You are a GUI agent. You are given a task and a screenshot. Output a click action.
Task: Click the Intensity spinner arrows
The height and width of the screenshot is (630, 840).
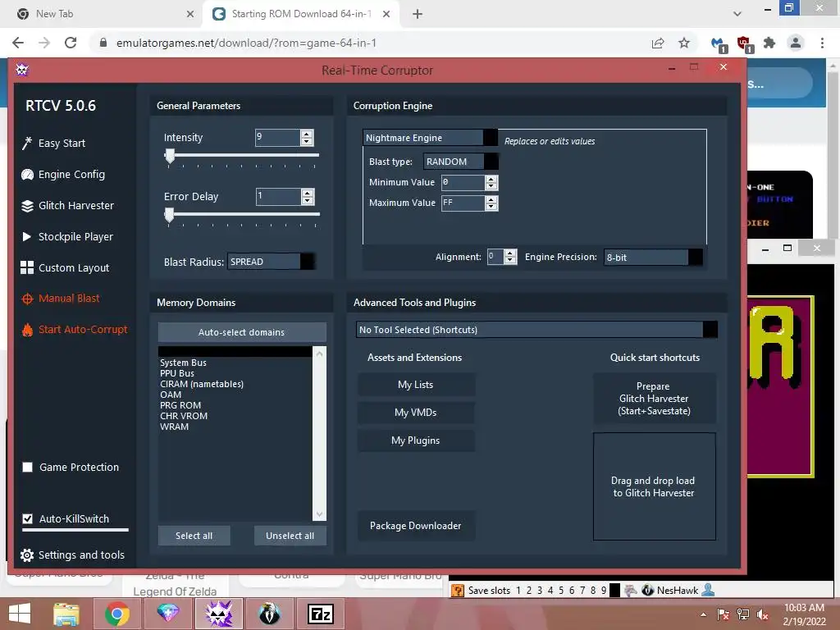(x=307, y=138)
